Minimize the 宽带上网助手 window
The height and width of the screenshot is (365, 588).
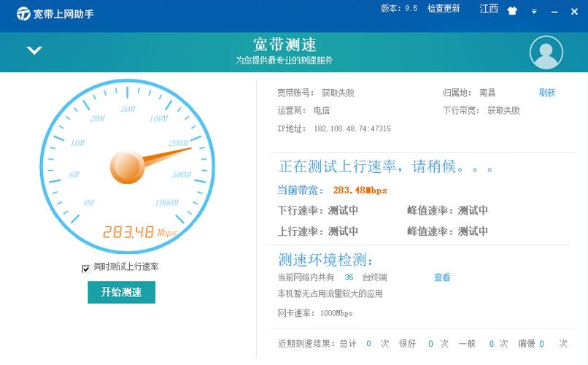(x=554, y=12)
